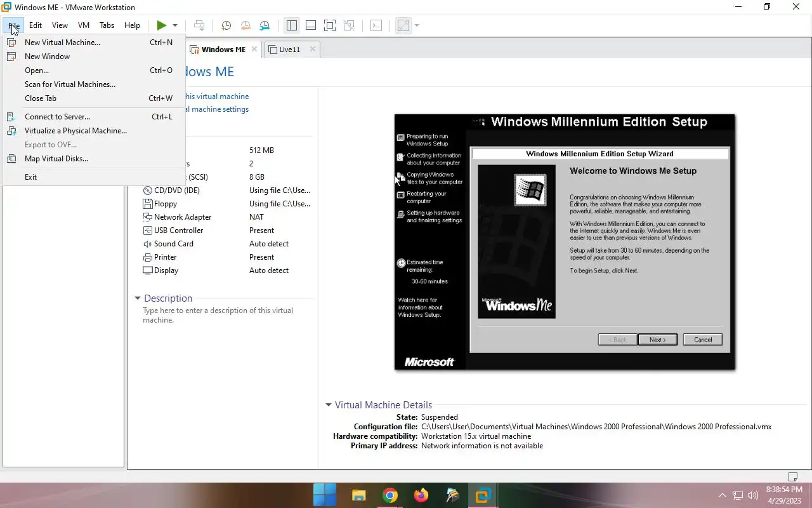Switch to the Windows ME tab
This screenshot has width=812, height=508.
point(223,50)
